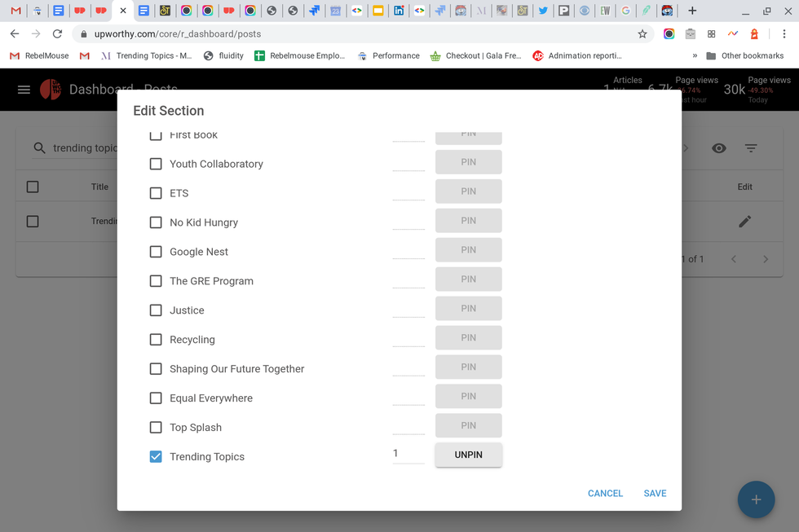The height and width of the screenshot is (532, 799).
Task: Expand the hidden bookmarks overflow chevron
Action: coord(695,56)
